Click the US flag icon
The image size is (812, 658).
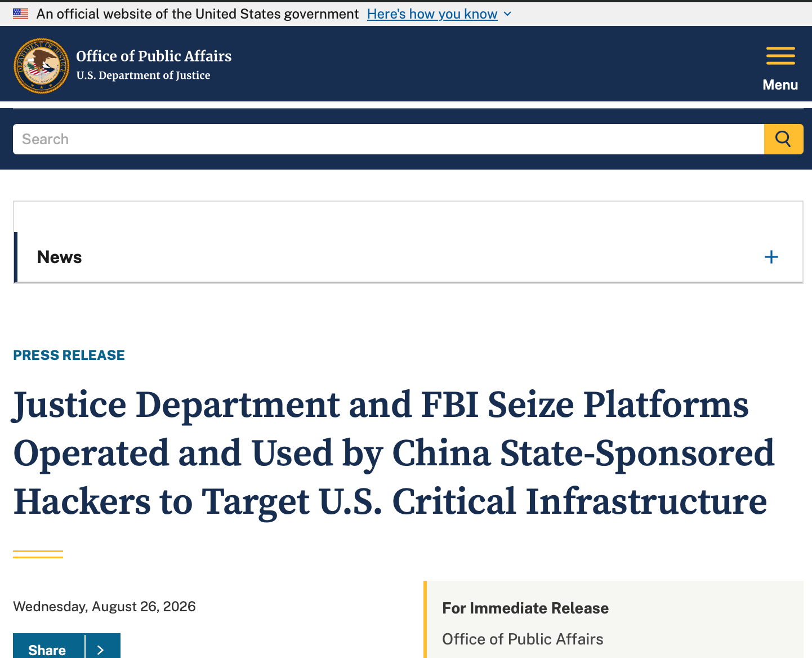pos(21,14)
